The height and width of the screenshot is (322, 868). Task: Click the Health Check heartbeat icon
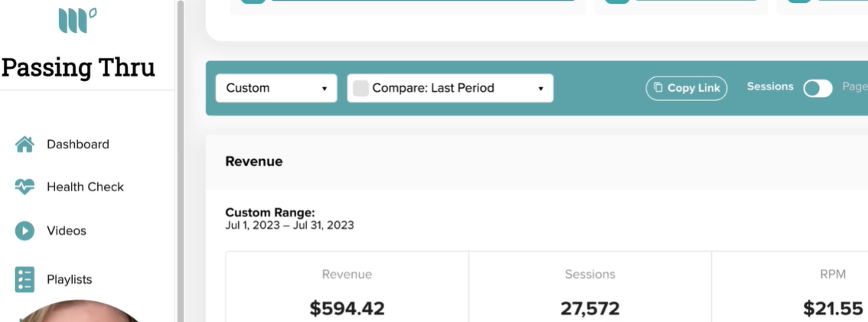click(24, 187)
